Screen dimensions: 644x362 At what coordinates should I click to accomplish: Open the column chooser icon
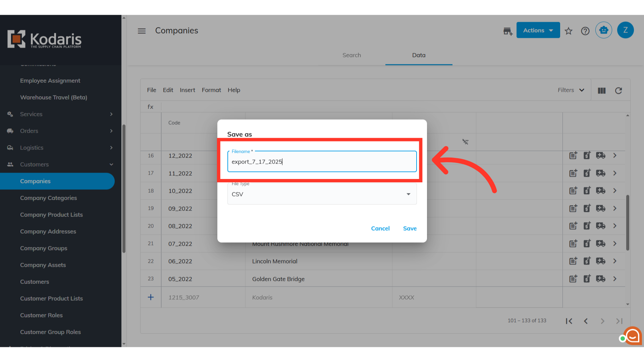pos(602,90)
